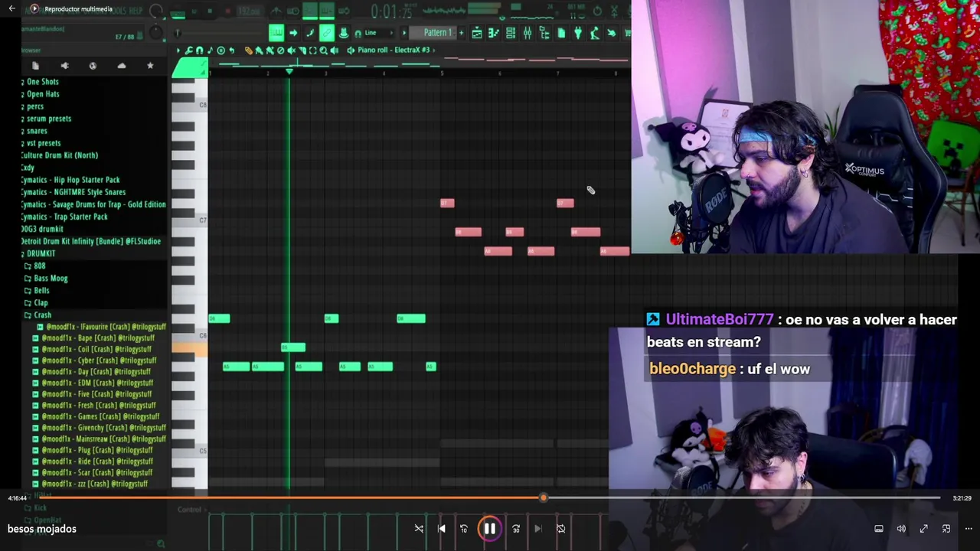Skip forward 30 seconds in media player
The image size is (980, 551).
coord(515,529)
